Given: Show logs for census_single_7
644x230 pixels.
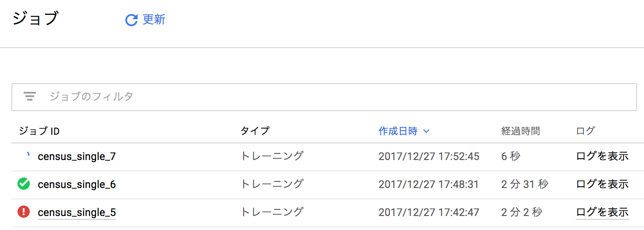Looking at the screenshot, I should (x=602, y=156).
